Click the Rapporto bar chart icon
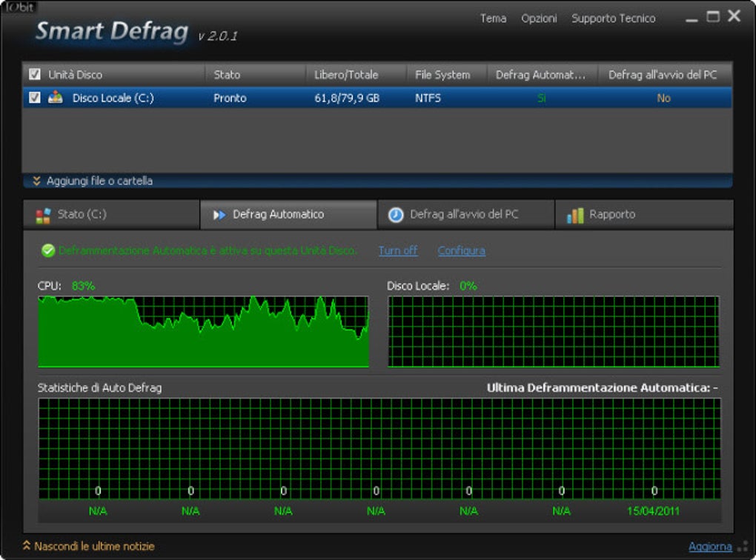This screenshot has height=560, width=756. pyautogui.click(x=574, y=215)
